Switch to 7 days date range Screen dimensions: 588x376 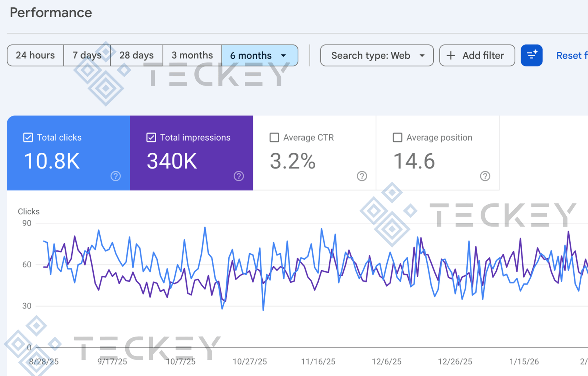coord(87,55)
